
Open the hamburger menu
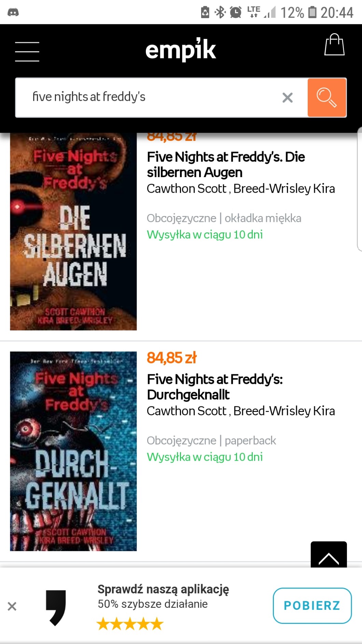(x=27, y=52)
